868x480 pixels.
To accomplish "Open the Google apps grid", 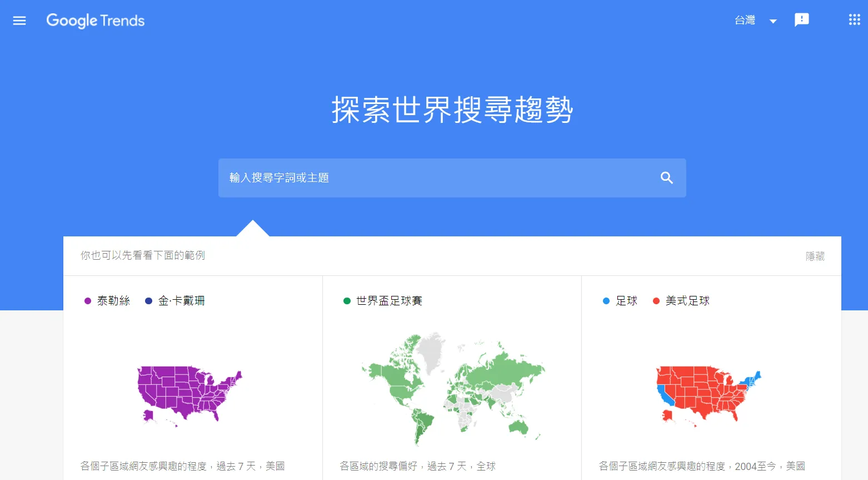I will click(x=854, y=20).
